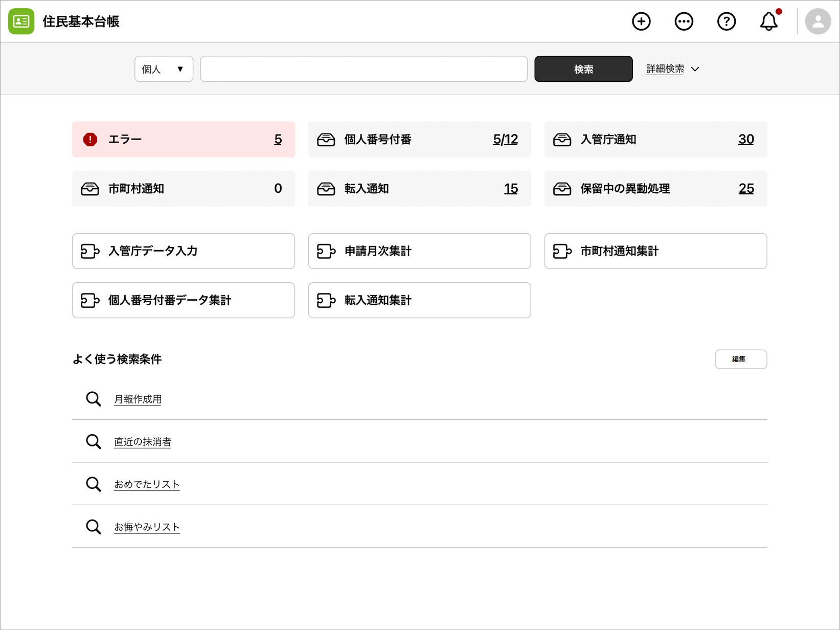Click the 5/12 count for 個人番号付番
This screenshot has height=630, width=840.
(x=505, y=139)
